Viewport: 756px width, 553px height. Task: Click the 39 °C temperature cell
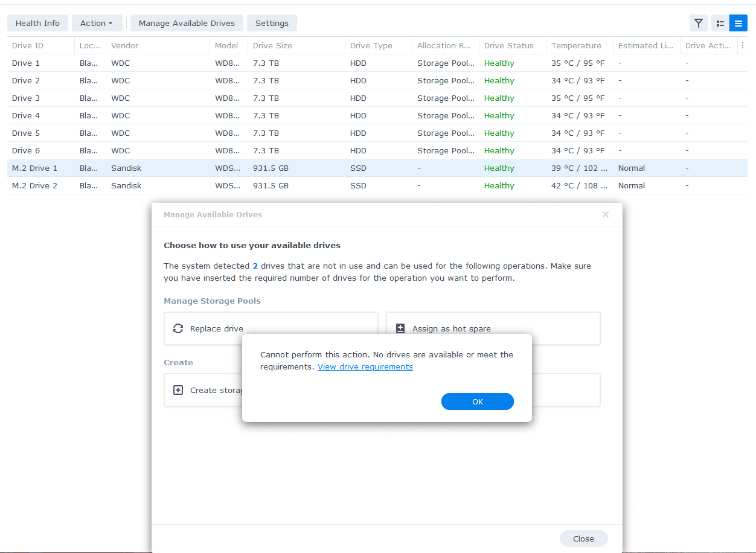pos(579,168)
